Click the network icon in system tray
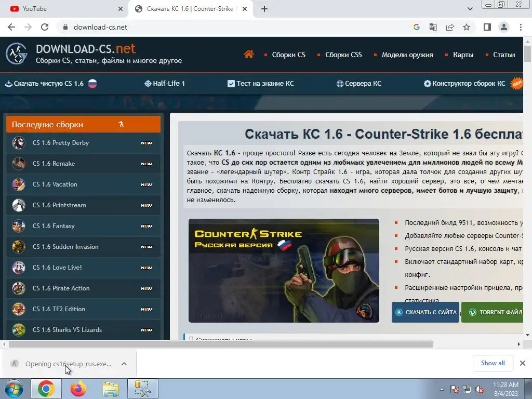 [467, 390]
